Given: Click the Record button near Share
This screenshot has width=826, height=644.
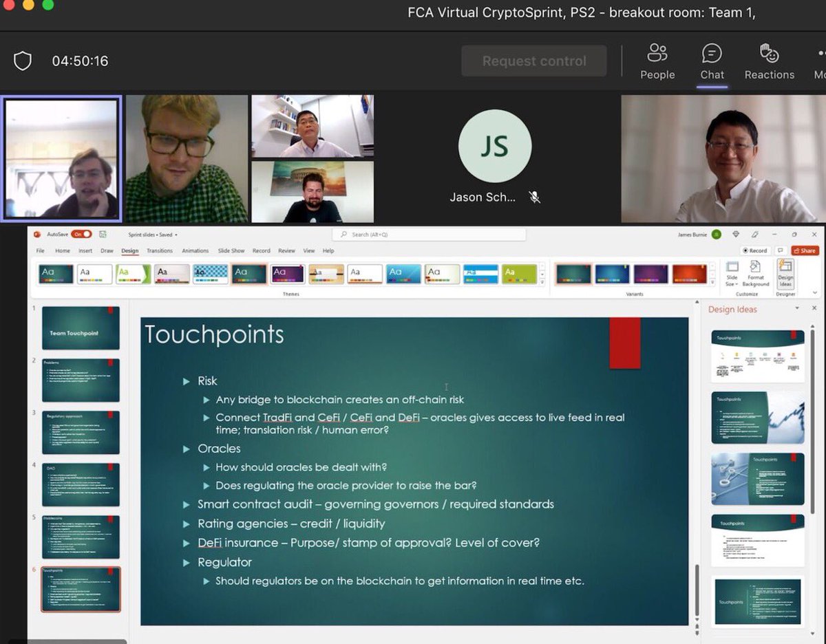Looking at the screenshot, I should pyautogui.click(x=754, y=250).
